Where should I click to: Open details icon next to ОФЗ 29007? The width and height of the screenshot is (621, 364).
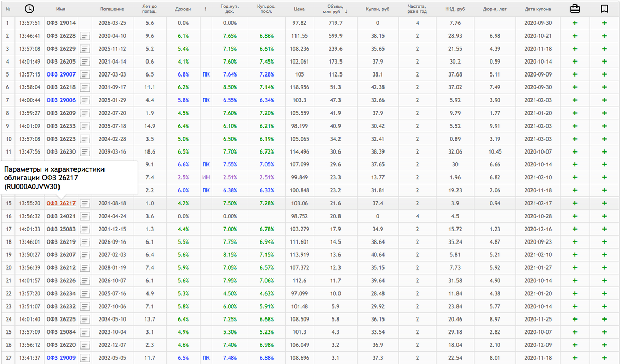(x=85, y=74)
